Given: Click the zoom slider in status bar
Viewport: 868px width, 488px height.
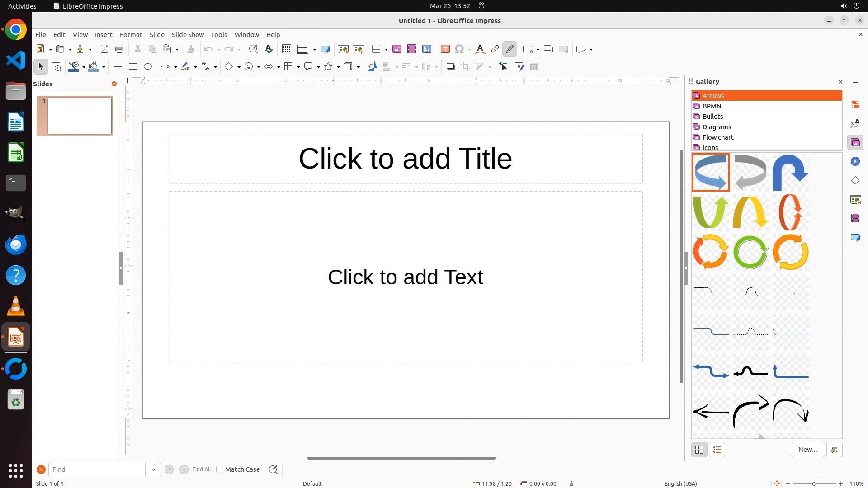Looking at the screenshot, I should tap(814, 484).
